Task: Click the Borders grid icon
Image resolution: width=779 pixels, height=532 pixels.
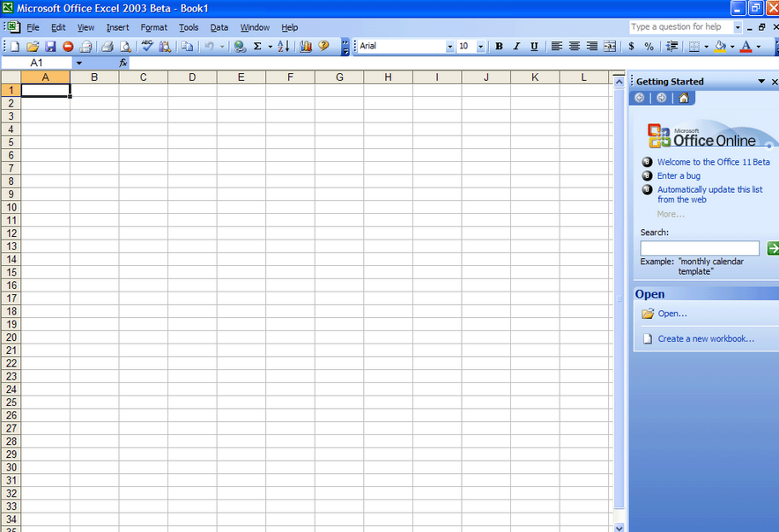Action: coord(694,46)
